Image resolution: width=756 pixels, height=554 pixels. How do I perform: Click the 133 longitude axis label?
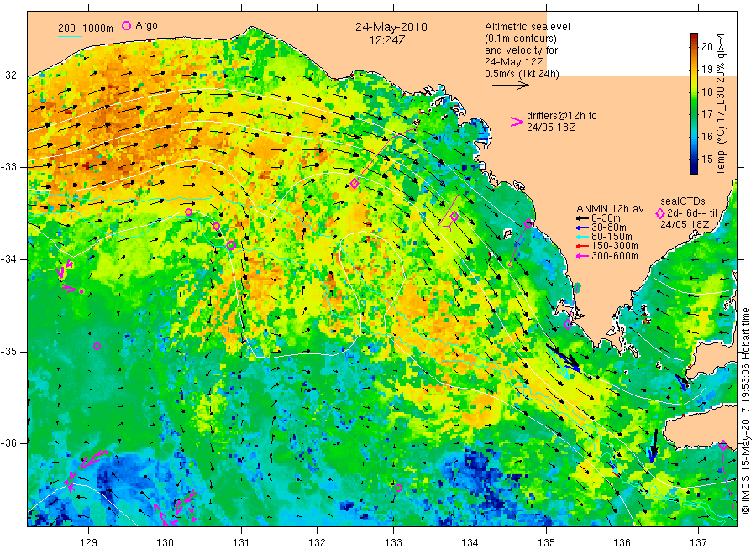point(393,542)
